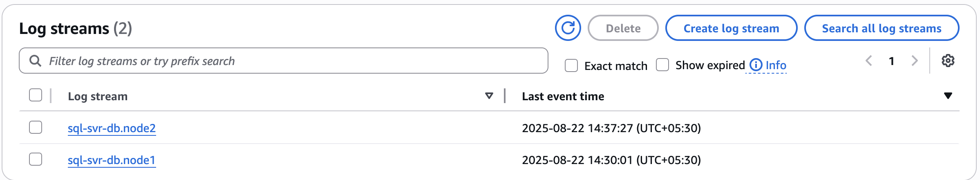Toggle the Show expired checkbox
This screenshot has height=180, width=980.
click(x=662, y=65)
